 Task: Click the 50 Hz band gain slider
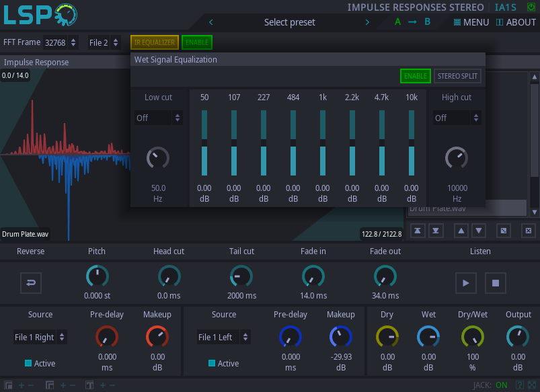[204, 143]
